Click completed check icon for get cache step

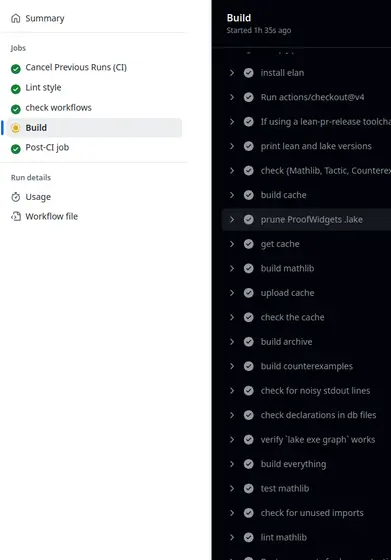click(x=249, y=244)
